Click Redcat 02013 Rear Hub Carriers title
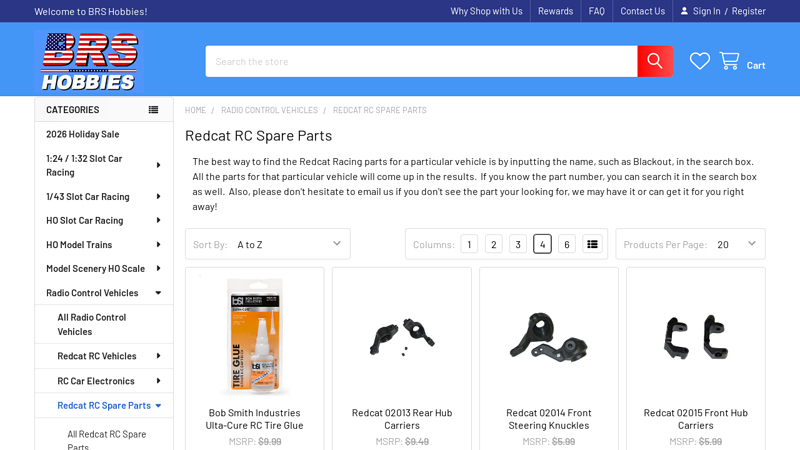This screenshot has height=450, width=800. [402, 419]
